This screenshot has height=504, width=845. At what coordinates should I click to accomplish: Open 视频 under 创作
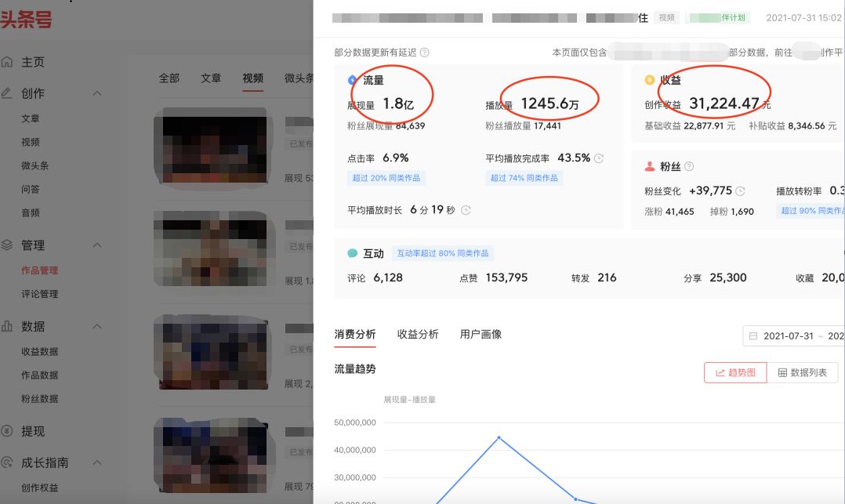[x=30, y=142]
